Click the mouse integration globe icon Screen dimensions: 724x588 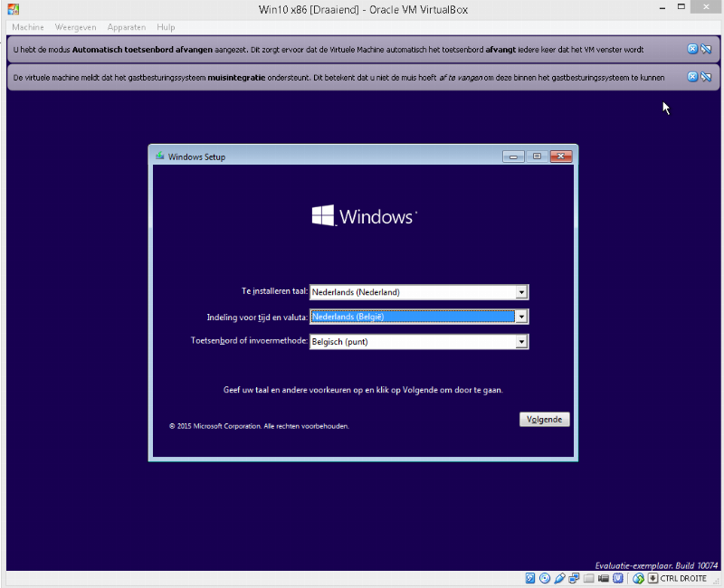(x=639, y=578)
